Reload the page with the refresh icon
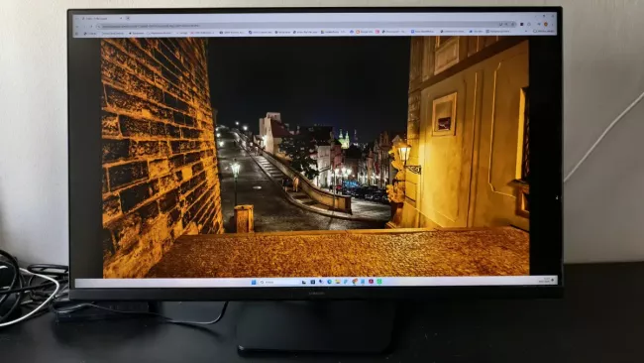This screenshot has width=644, height=363. 91,27
